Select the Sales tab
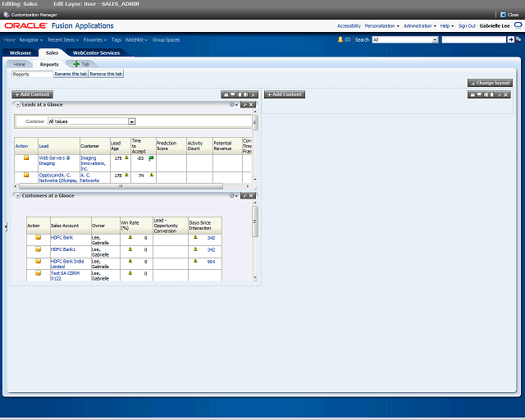The image size is (525, 420). point(52,53)
